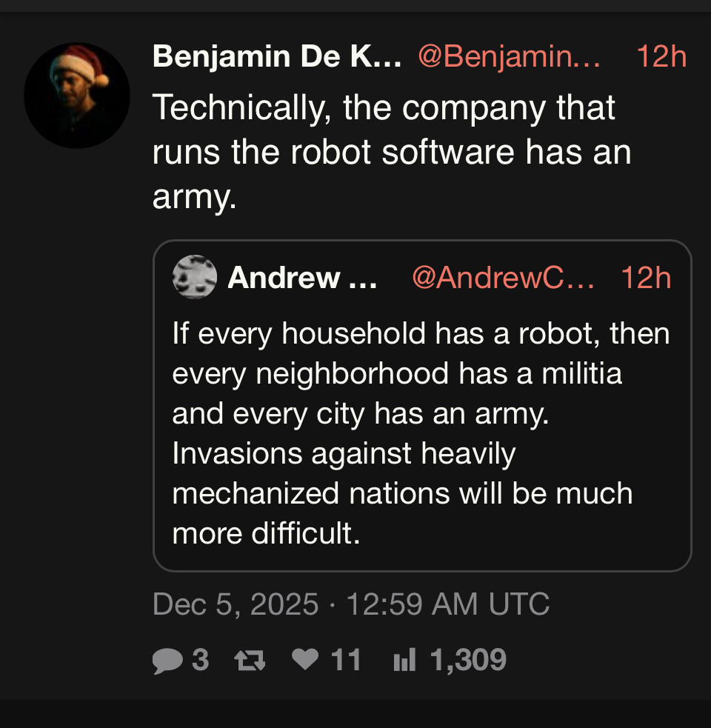Open Andrew's small profile avatar

pos(194,278)
